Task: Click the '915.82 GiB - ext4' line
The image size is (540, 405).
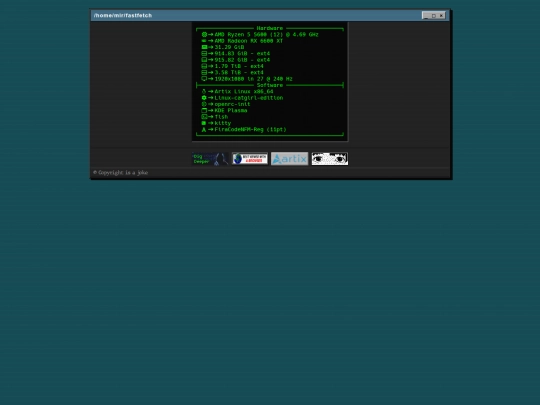Action: pos(242,60)
